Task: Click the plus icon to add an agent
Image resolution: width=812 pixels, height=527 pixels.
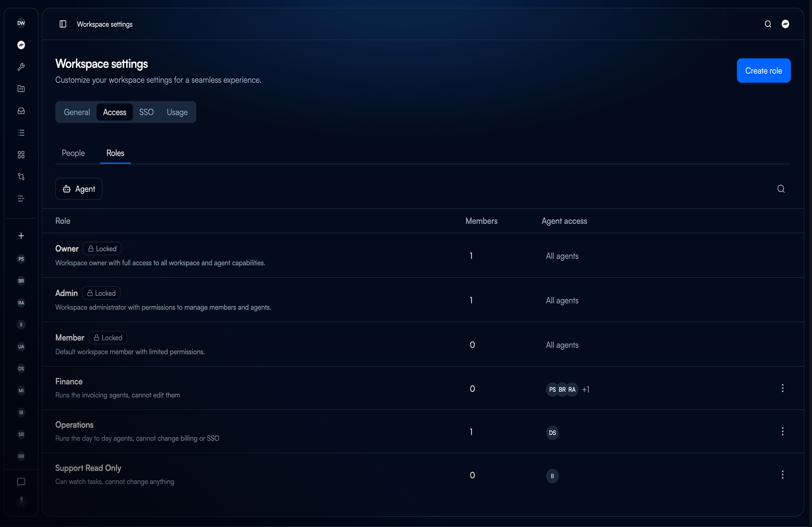Action: tap(21, 236)
